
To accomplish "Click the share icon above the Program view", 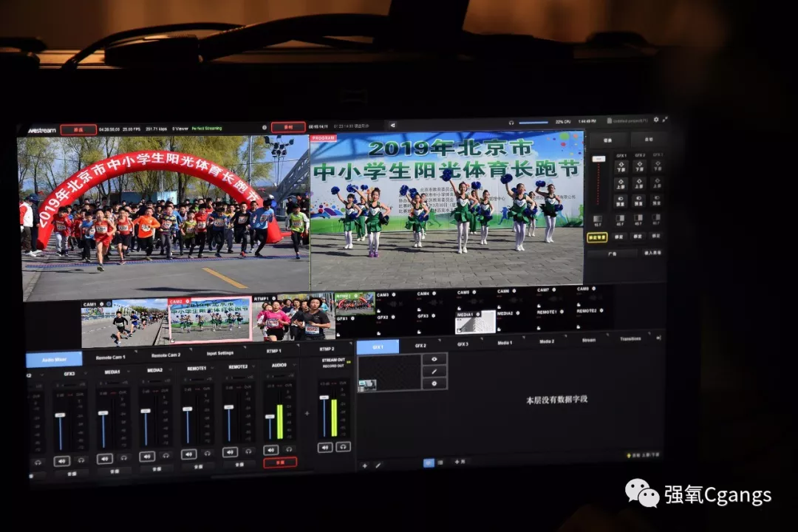I will tap(392, 125).
